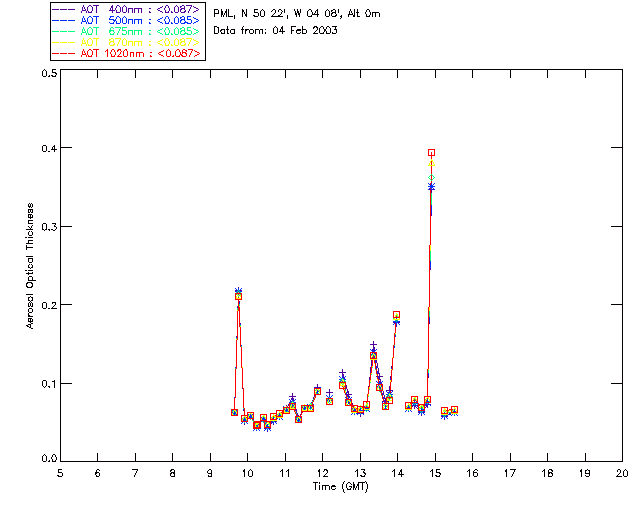
Task: Click the AOT 675nm legend entry
Action: (x=128, y=31)
